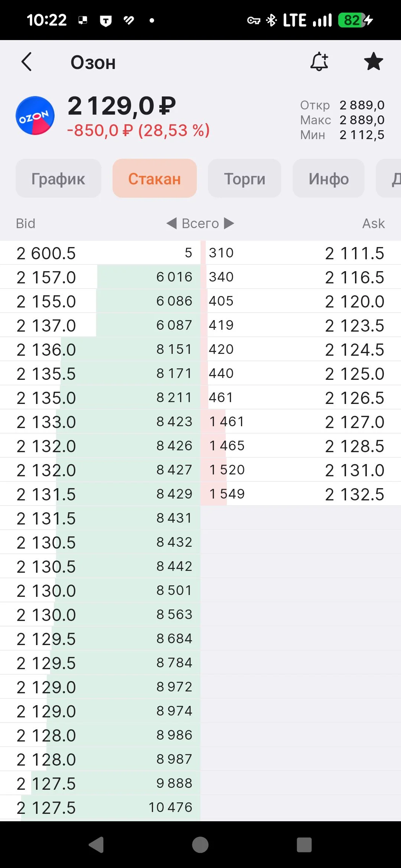Open the Торги tab
Screen dimensions: 401x868
(245, 178)
